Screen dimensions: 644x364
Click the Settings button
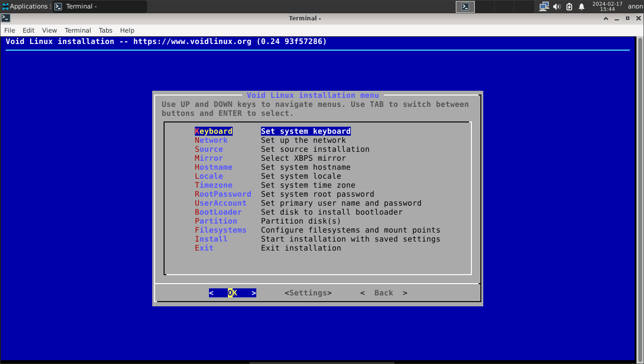(308, 293)
